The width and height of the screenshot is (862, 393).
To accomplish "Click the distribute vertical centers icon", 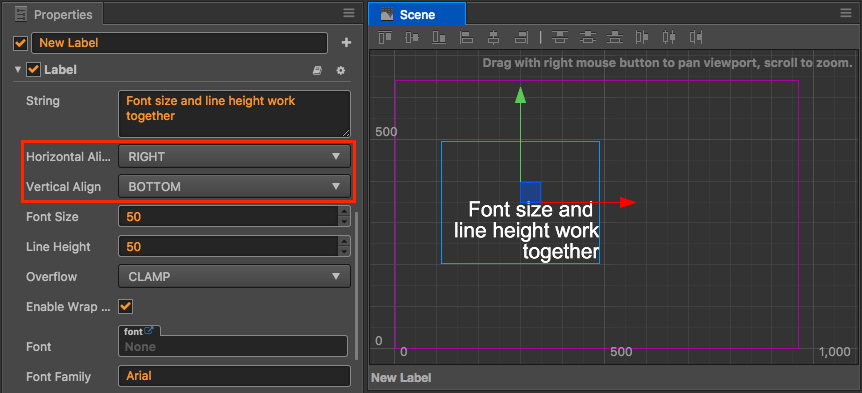I will 588,37.
